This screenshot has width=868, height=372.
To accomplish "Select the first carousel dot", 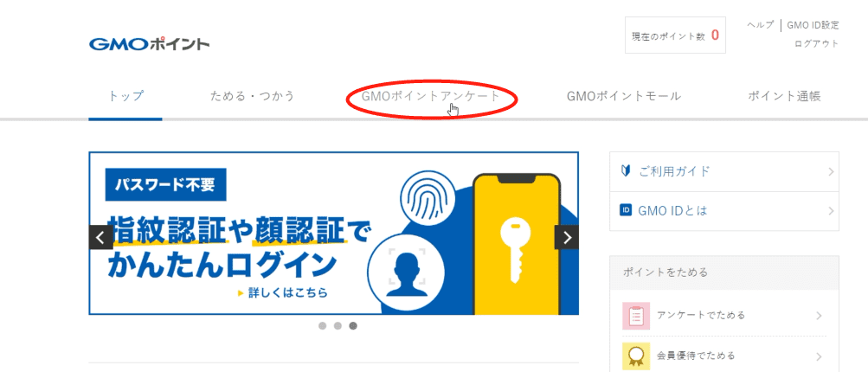I will (323, 326).
